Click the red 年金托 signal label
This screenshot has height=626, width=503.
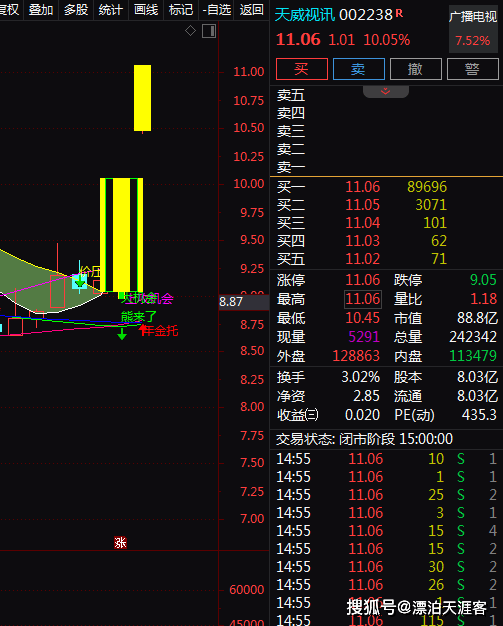tap(160, 331)
